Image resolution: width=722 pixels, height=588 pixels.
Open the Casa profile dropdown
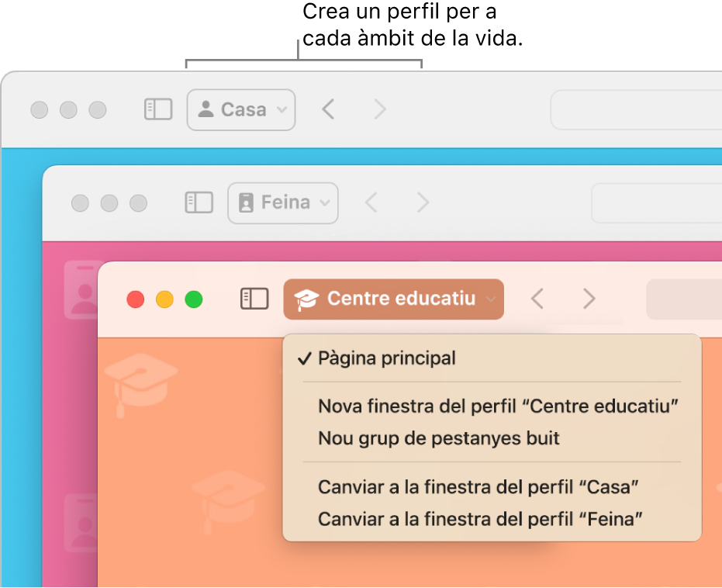pos(241,109)
